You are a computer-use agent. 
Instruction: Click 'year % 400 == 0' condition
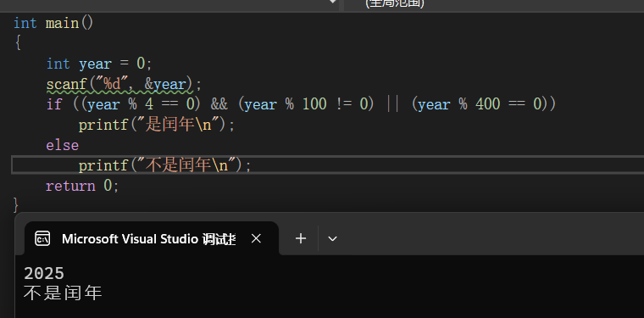point(480,104)
